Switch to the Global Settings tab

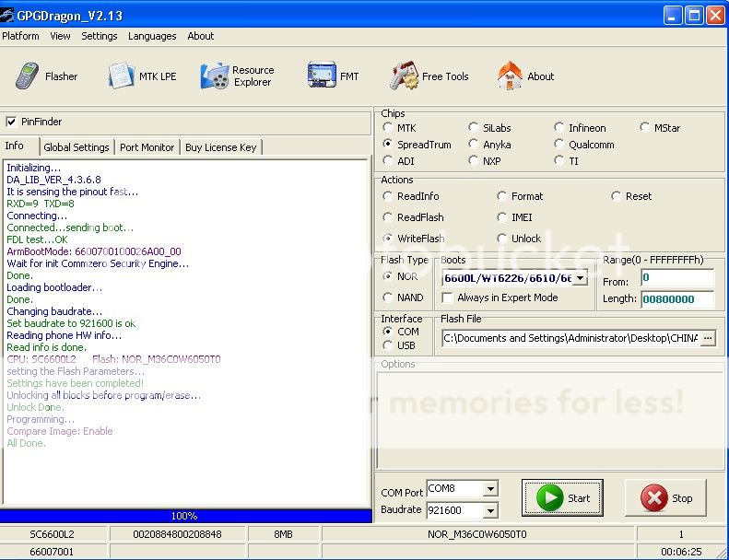76,147
